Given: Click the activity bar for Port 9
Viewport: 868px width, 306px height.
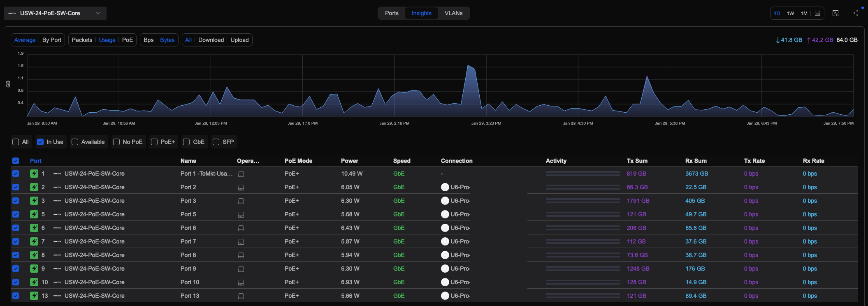Looking at the screenshot, I should (583, 269).
